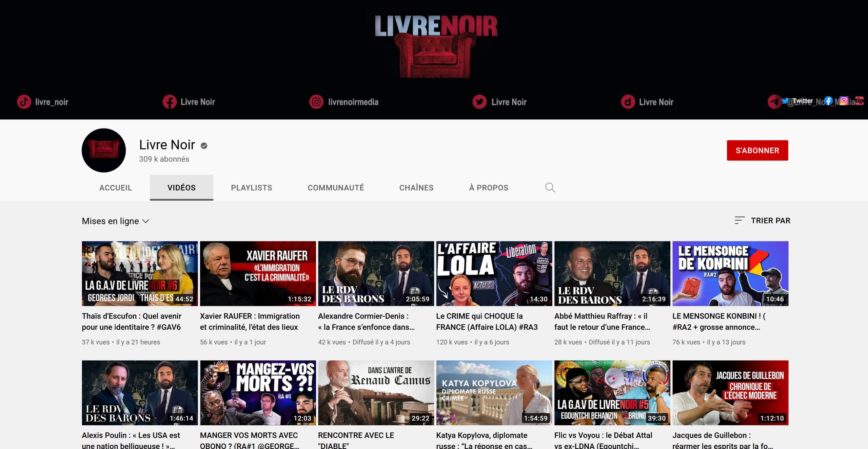Open the À PROPOS tab
This screenshot has height=449, width=868.
[x=489, y=188]
